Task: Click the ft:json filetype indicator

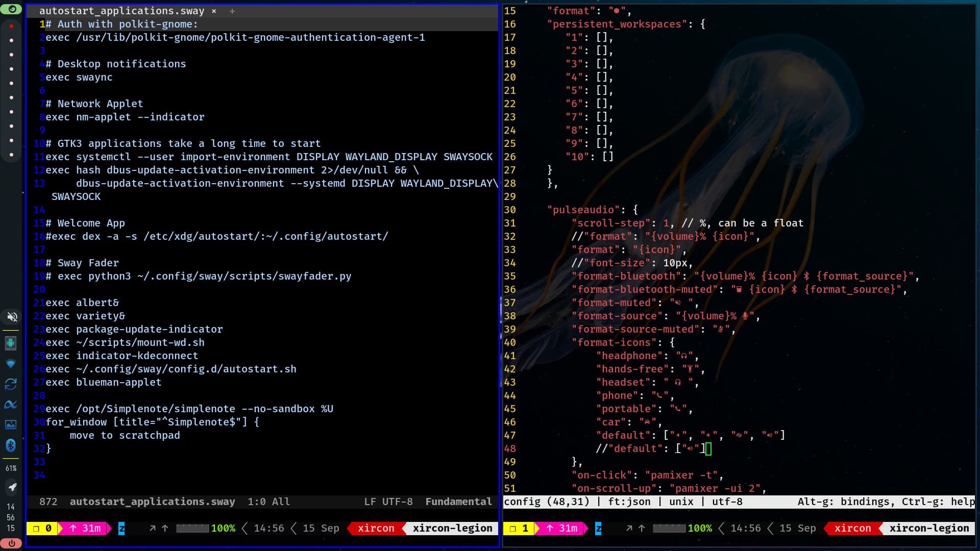Action: pyautogui.click(x=629, y=502)
